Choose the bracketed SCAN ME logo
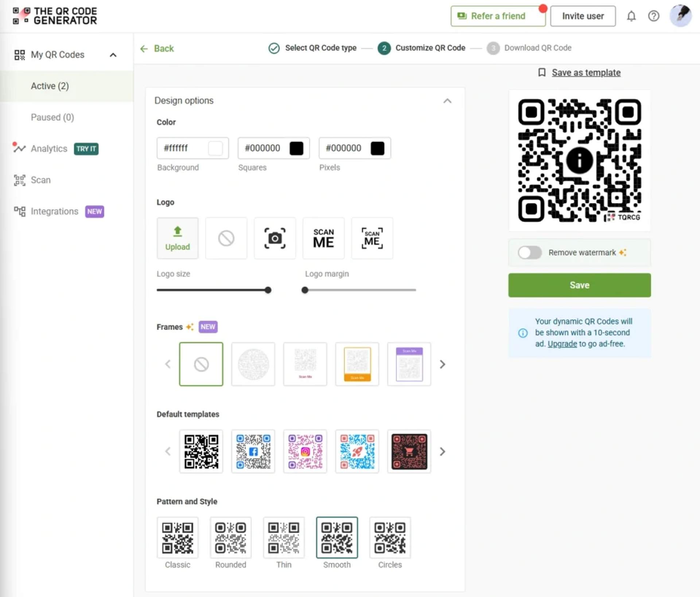 (x=372, y=238)
